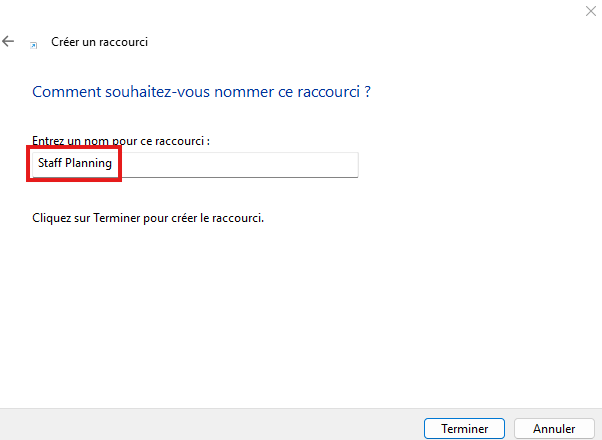Go back using the arrow icon
The width and height of the screenshot is (602, 440).
coord(9,42)
